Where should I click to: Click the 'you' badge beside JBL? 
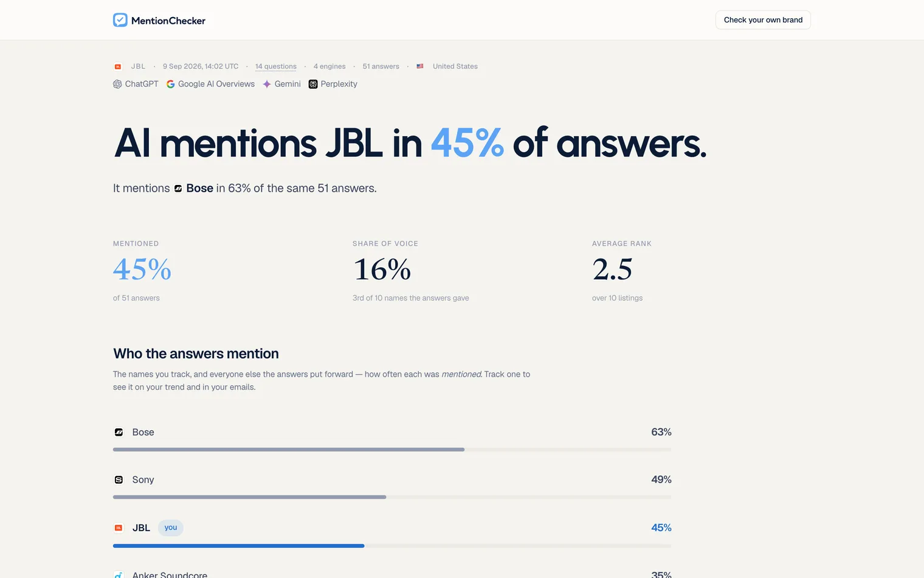pos(171,528)
